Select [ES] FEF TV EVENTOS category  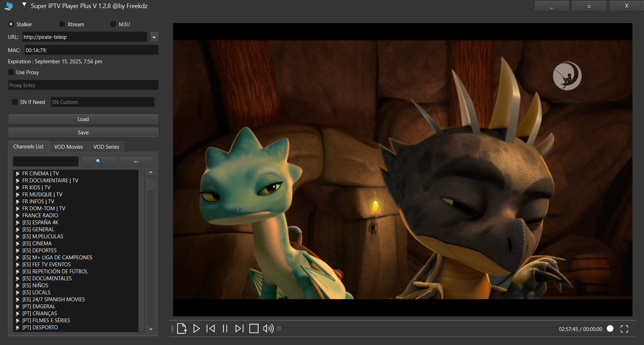click(46, 265)
